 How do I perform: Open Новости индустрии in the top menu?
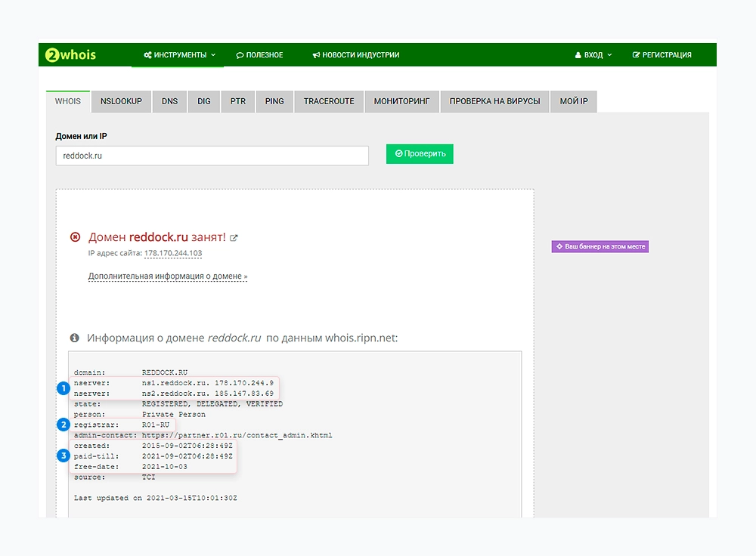pos(355,55)
